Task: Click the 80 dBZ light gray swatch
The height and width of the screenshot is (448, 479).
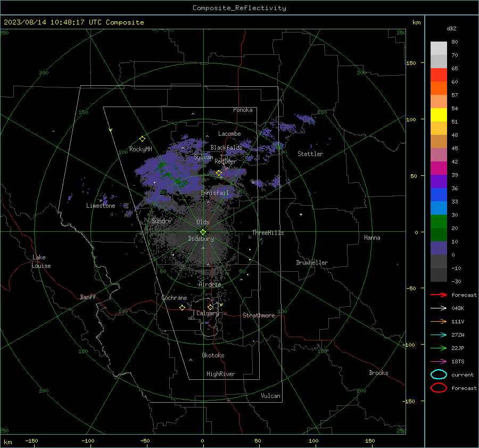Action: [439, 48]
